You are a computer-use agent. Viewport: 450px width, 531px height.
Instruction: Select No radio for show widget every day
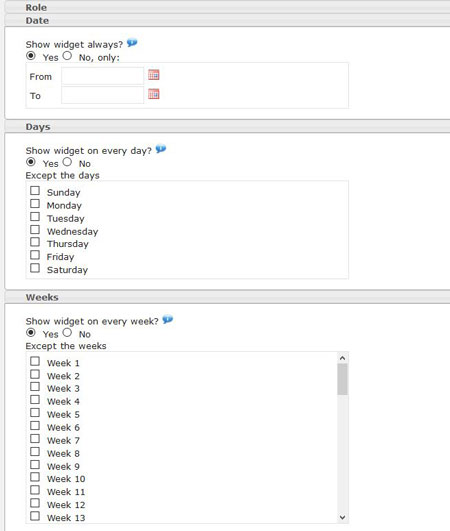[x=67, y=162]
